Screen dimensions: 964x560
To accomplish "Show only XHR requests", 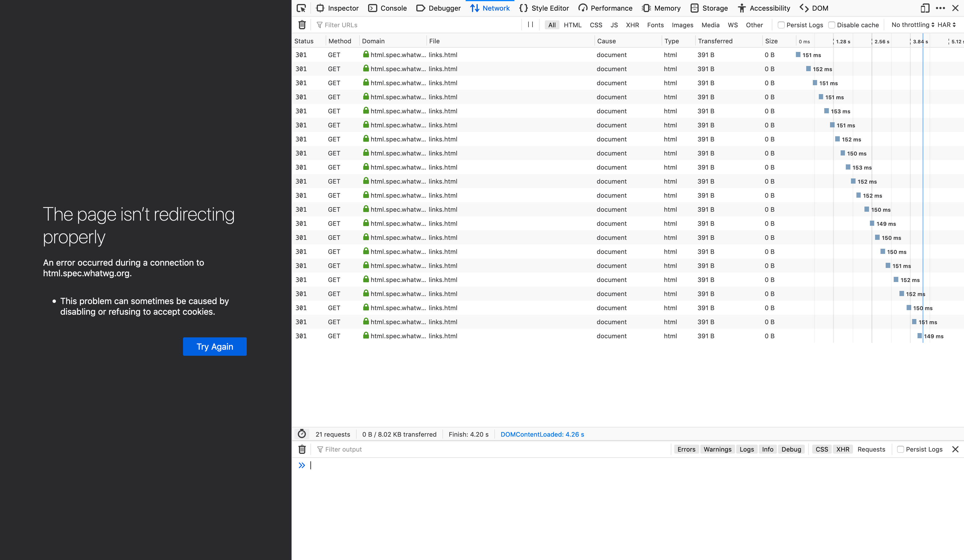I will point(632,24).
